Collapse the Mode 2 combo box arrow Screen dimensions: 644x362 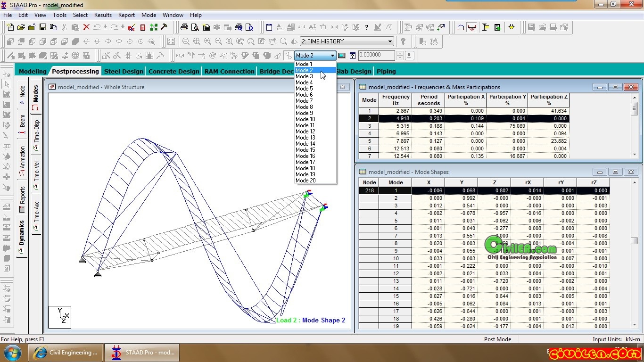tap(332, 56)
